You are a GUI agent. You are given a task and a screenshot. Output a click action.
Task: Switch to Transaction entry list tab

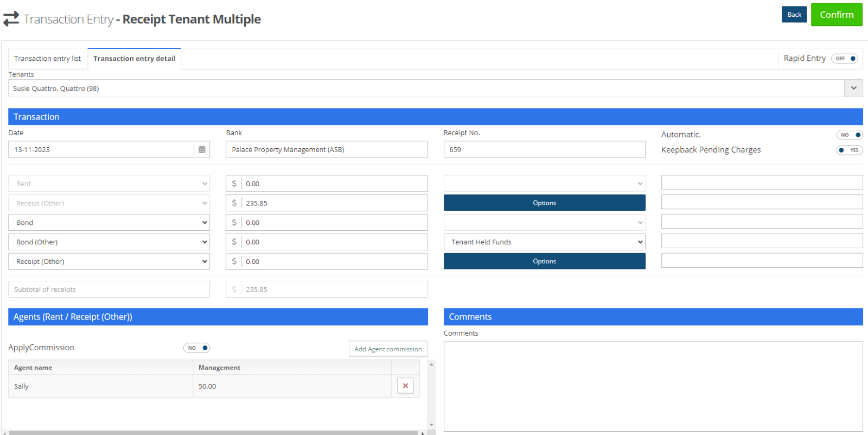coord(47,58)
